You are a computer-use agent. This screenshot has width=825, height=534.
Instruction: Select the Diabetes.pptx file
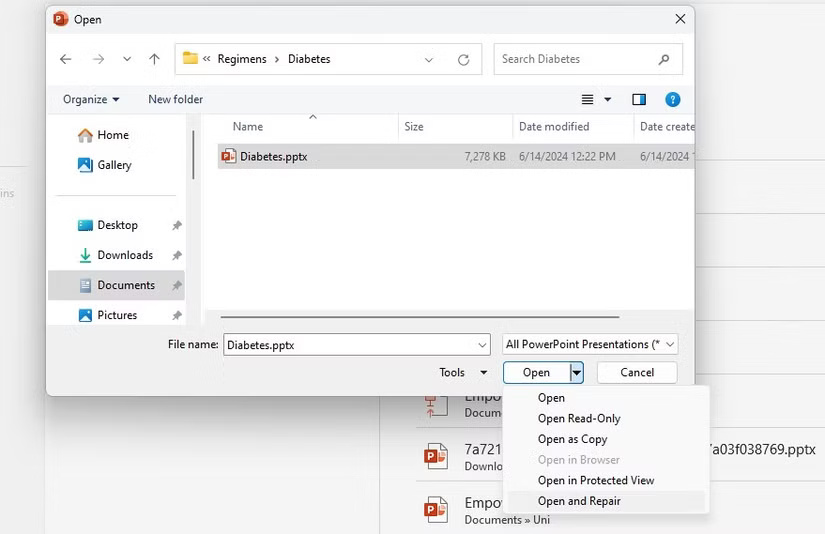pyautogui.click(x=456, y=156)
